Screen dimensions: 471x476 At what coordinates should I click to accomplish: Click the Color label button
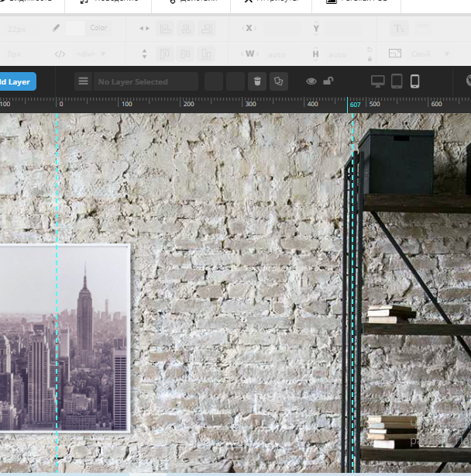tap(98, 28)
